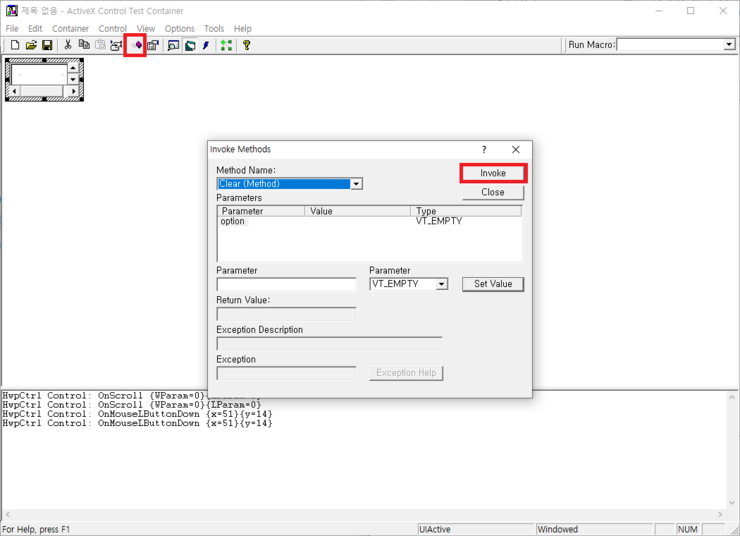
Task: Click the Properties toolbar icon
Action: click(x=153, y=45)
